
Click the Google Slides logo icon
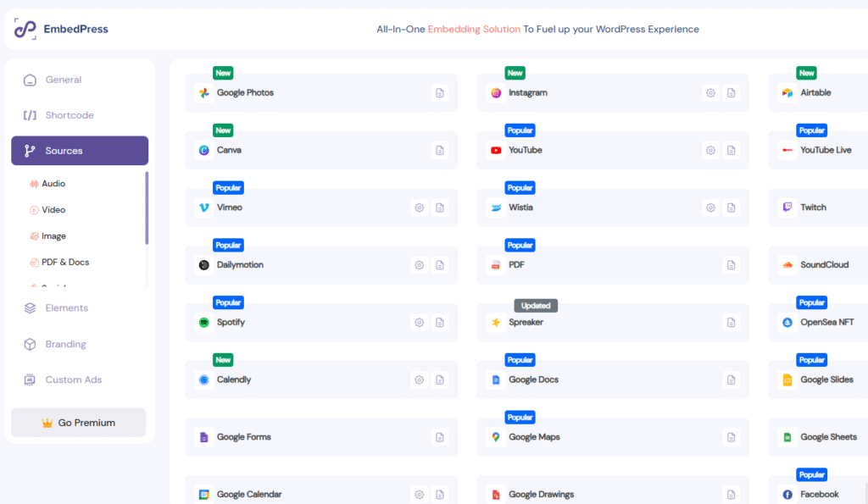click(x=787, y=380)
